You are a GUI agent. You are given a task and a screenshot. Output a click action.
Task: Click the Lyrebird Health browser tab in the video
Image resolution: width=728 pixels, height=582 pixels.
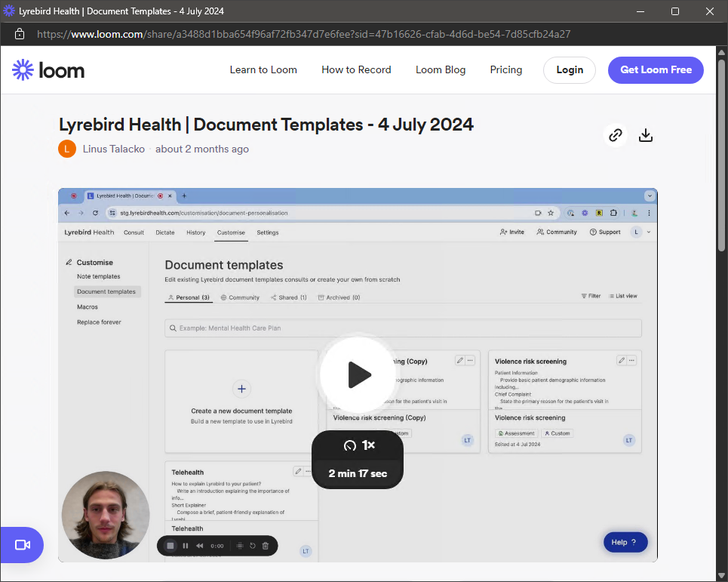[130, 196]
